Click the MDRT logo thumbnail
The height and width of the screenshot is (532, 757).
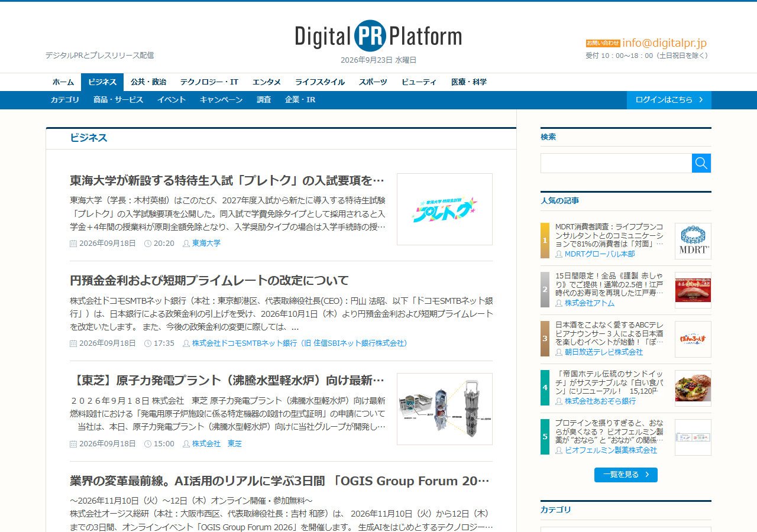(693, 241)
